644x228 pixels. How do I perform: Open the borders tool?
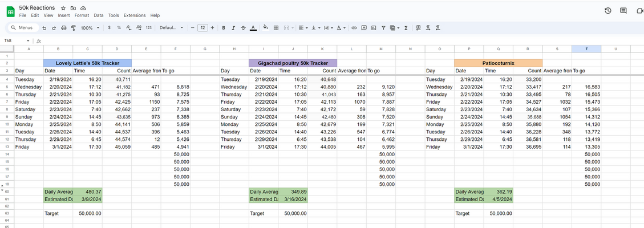(276, 28)
